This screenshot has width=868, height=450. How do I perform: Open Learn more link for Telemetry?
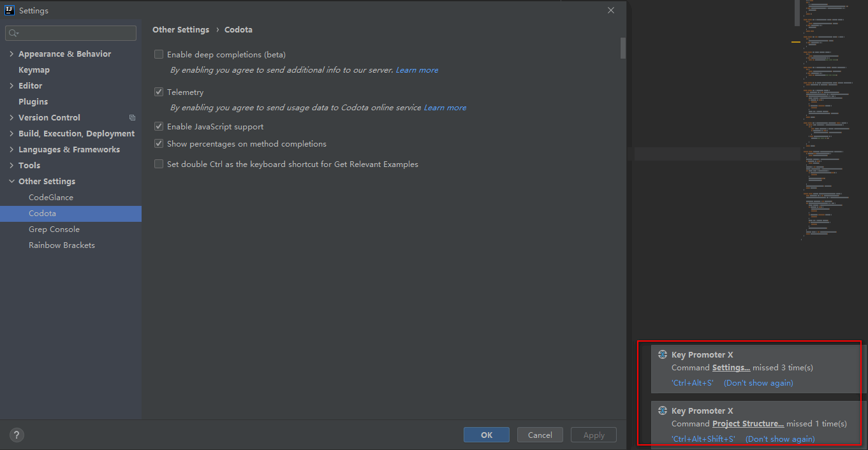[x=445, y=108]
